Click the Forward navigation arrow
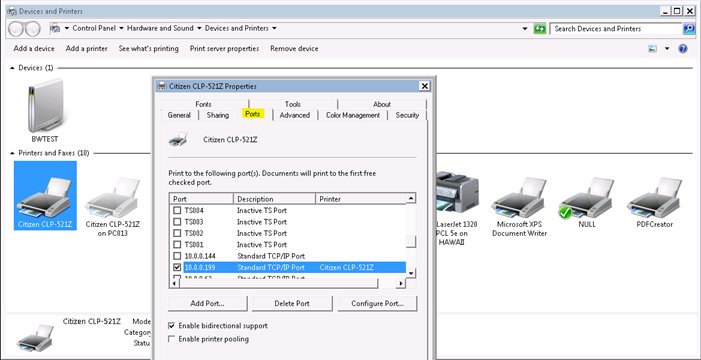701x360 pixels. 33,29
